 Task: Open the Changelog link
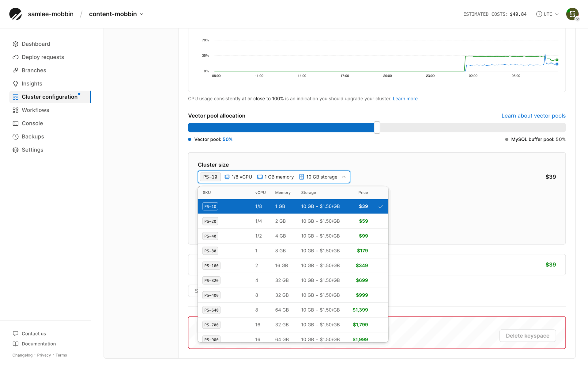[x=22, y=355]
